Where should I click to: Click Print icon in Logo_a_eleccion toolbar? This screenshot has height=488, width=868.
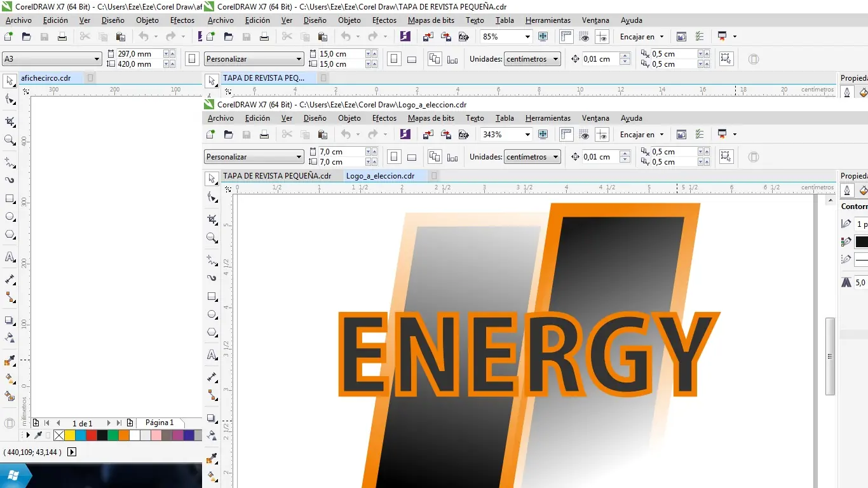264,135
